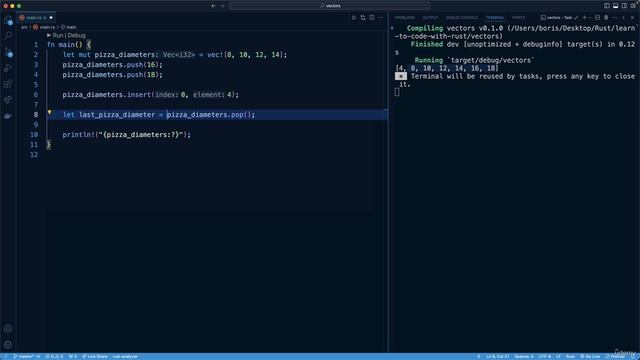Image resolution: width=640 pixels, height=360 pixels.
Task: Switch to the Debug Console tab
Action: pos(462,18)
